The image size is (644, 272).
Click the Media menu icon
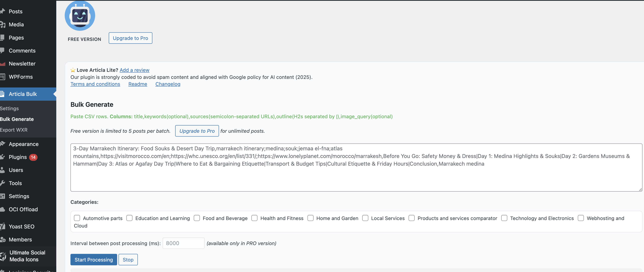[3, 24]
